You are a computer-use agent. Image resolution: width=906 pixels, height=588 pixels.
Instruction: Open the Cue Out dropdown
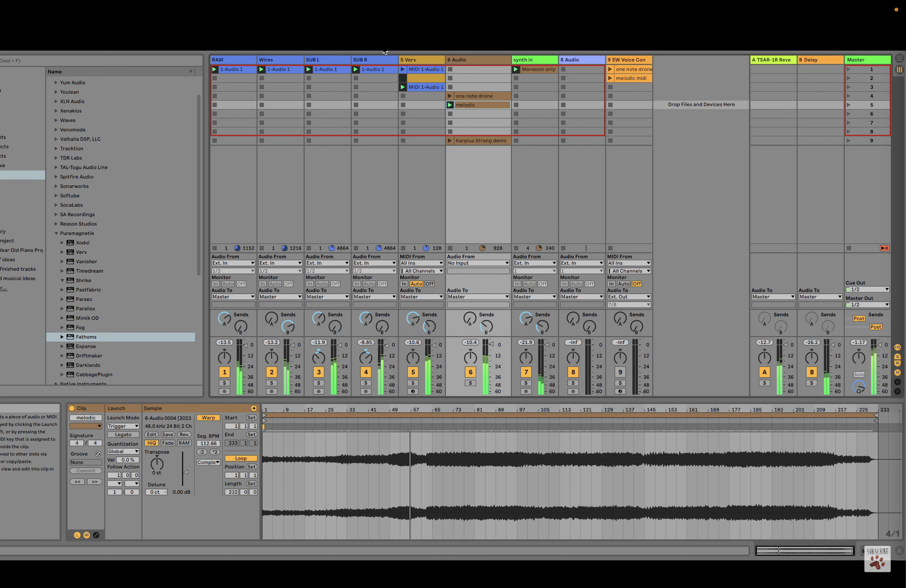pos(867,290)
